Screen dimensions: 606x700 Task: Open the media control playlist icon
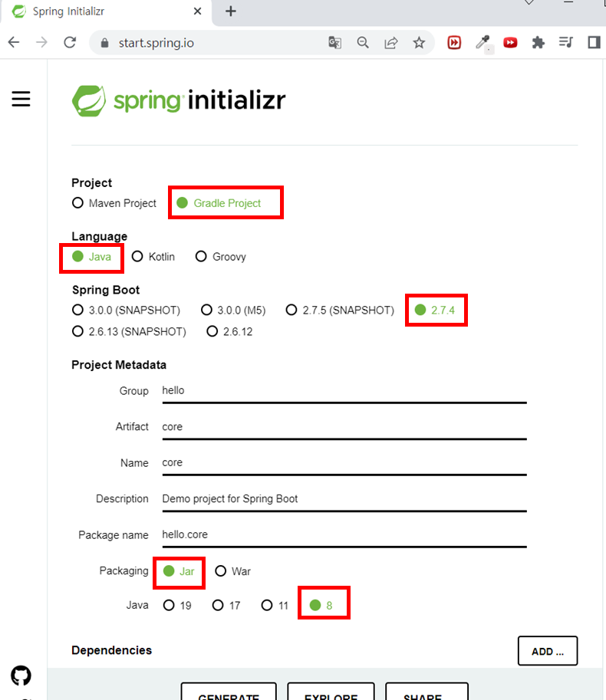coord(566,42)
